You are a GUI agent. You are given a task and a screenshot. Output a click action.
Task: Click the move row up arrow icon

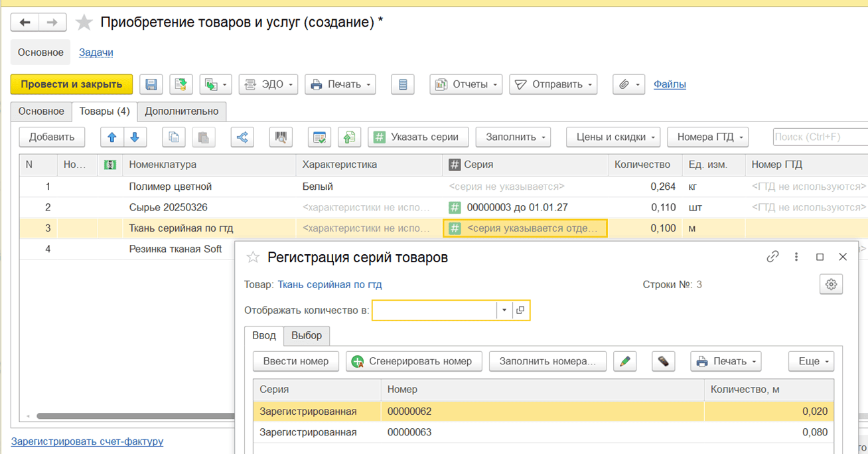tap(111, 137)
